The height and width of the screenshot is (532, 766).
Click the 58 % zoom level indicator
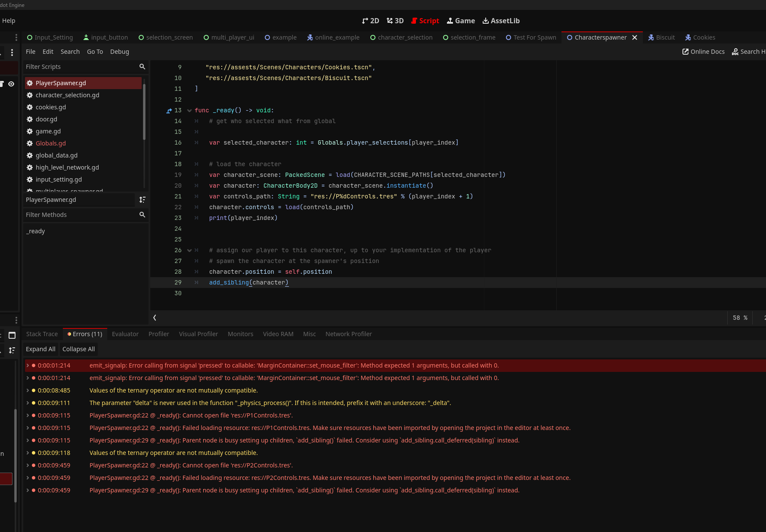point(740,318)
